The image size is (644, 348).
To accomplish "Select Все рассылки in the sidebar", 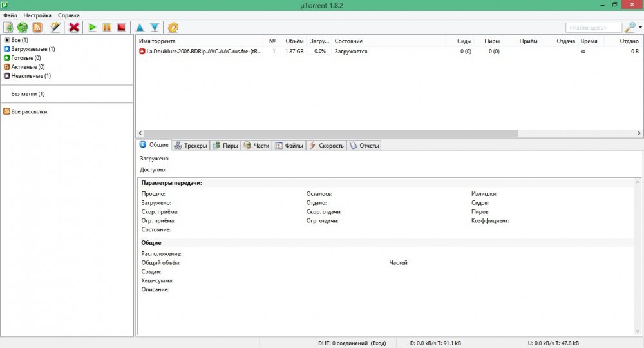I will [x=28, y=111].
